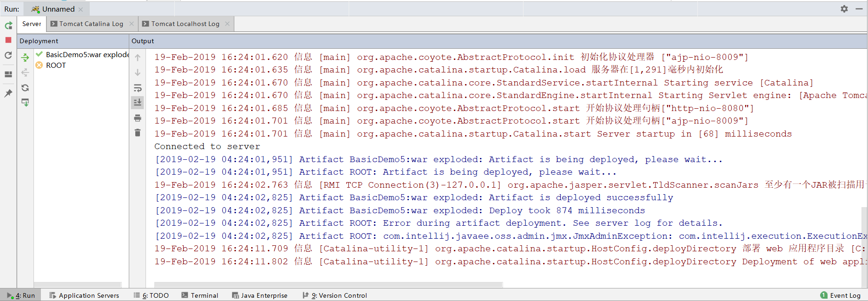Hide the Run tool window
Screen dimensions: 868x301
[x=859, y=9]
